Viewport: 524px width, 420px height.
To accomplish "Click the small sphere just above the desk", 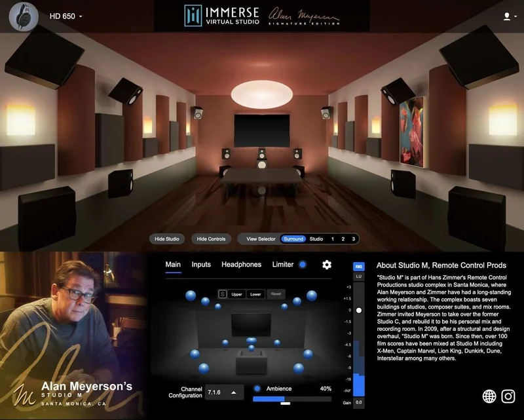I will click(252, 348).
